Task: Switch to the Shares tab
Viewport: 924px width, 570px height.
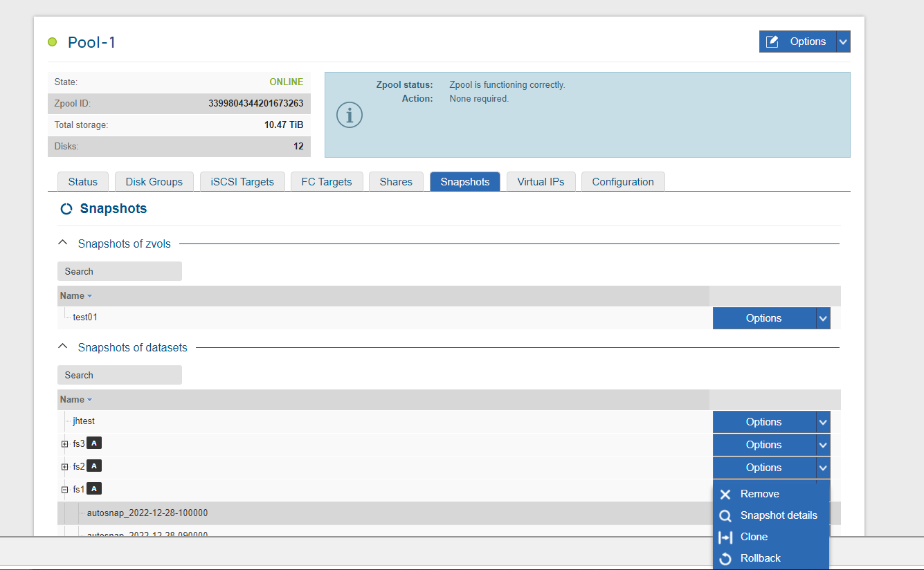Action: [396, 182]
